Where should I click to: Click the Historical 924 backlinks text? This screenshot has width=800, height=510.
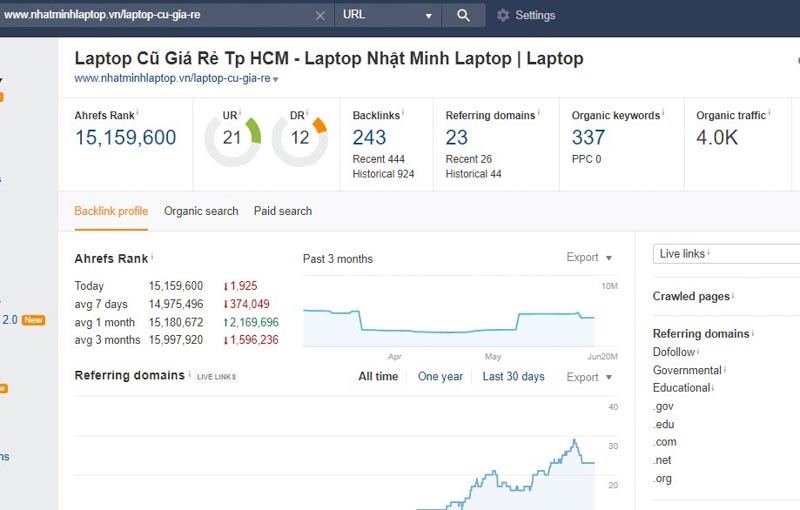(383, 174)
